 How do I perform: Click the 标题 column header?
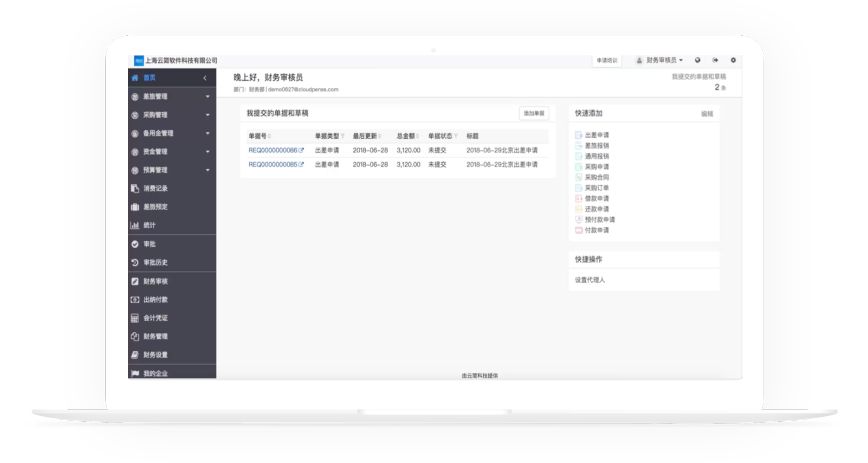(472, 136)
